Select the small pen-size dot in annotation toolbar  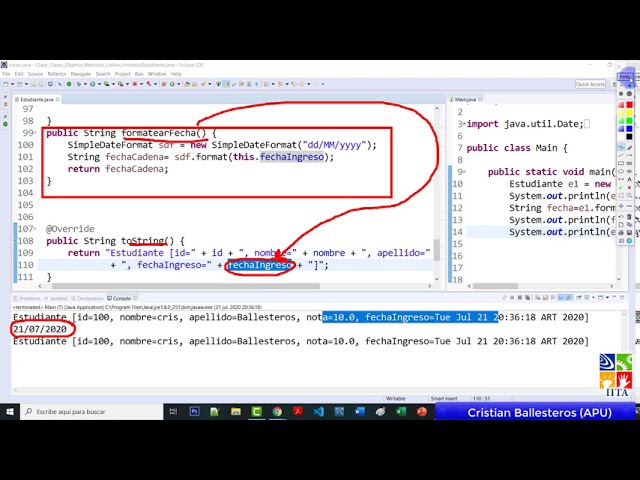click(621, 93)
